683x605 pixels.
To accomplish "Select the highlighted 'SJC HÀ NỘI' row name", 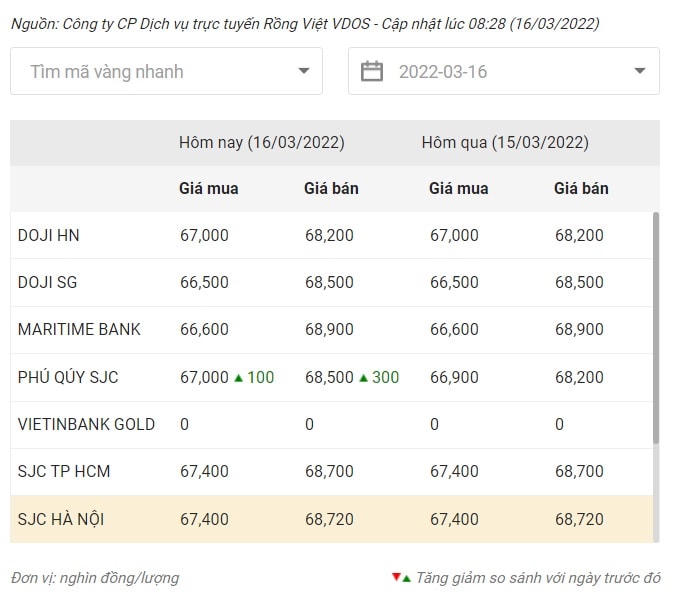I will [61, 519].
